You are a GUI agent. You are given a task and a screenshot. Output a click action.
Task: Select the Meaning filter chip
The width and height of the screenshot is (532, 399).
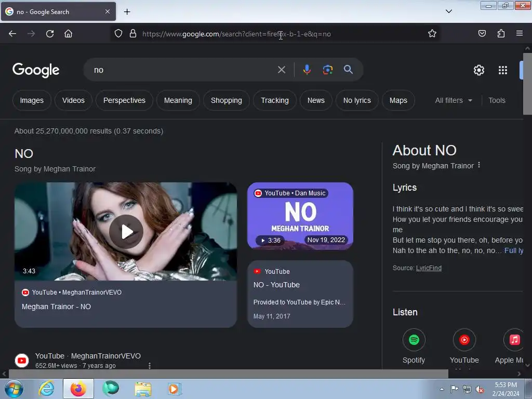(178, 100)
